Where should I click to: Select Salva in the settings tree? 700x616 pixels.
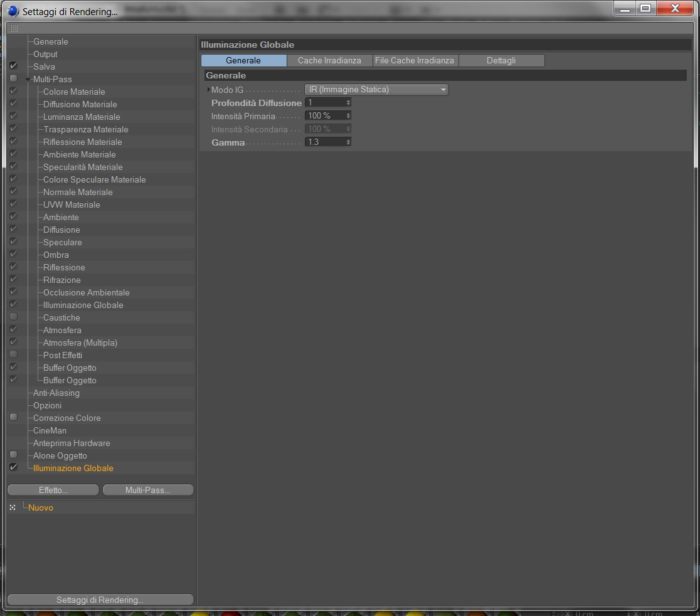[x=44, y=66]
